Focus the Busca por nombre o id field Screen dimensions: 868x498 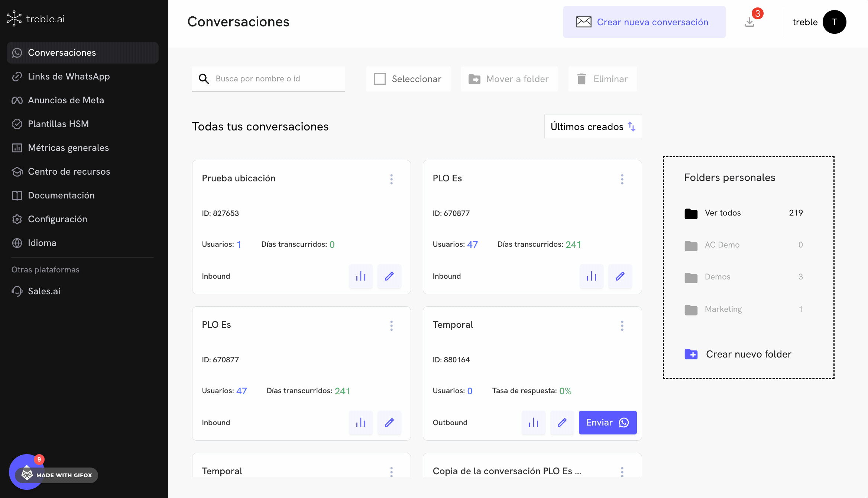click(x=277, y=79)
